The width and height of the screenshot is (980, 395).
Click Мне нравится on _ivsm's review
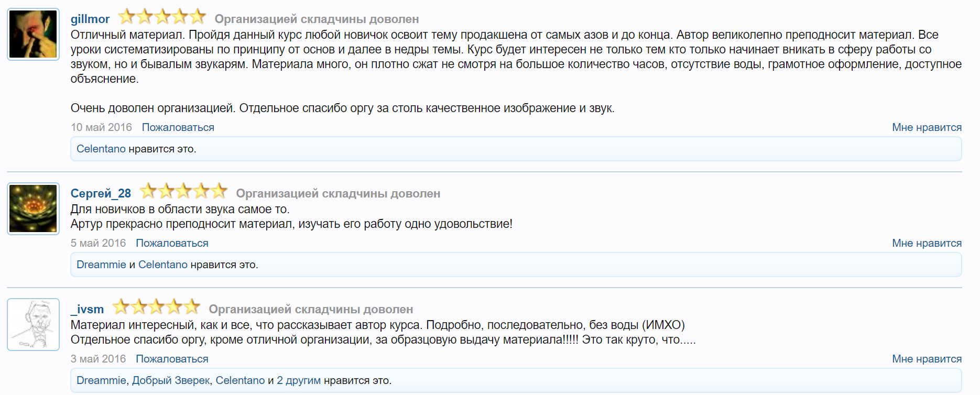click(x=927, y=359)
